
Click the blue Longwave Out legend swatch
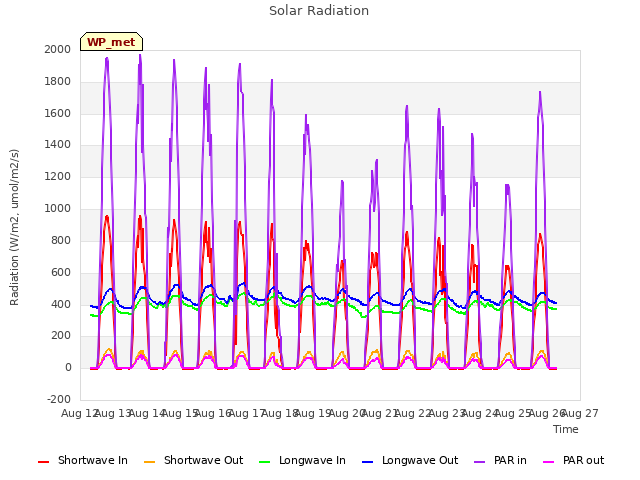tap(367, 462)
